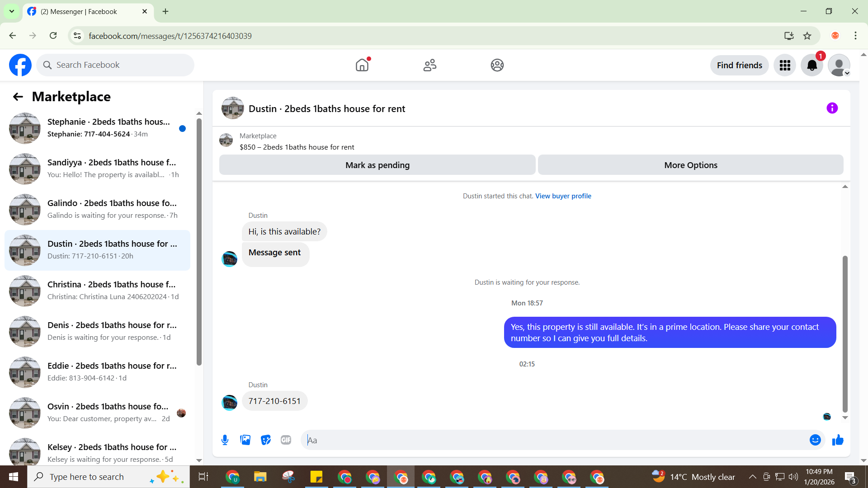Open Osvin's conversation
Image resolution: width=868 pixels, height=488 pixels.
(97, 413)
